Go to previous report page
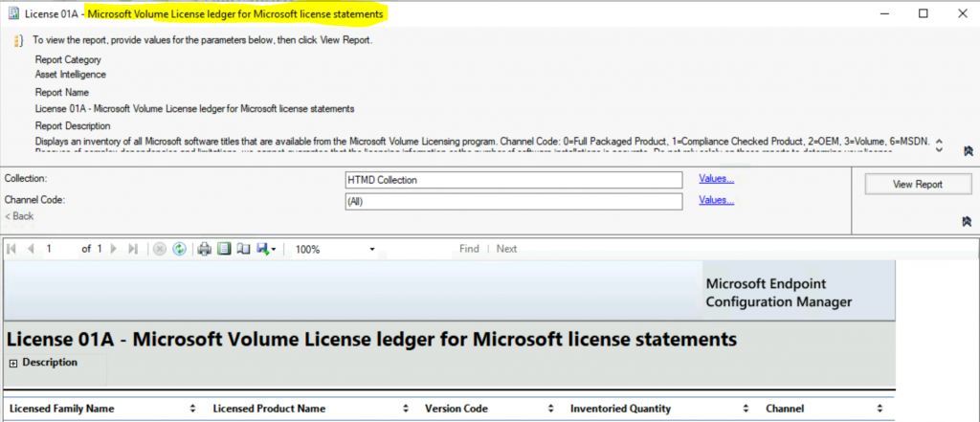Viewport: 980px width, 422px height. click(30, 249)
